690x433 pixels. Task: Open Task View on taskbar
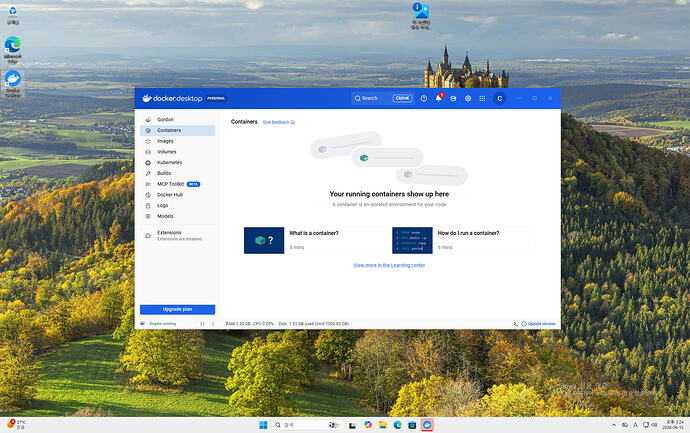click(x=352, y=425)
